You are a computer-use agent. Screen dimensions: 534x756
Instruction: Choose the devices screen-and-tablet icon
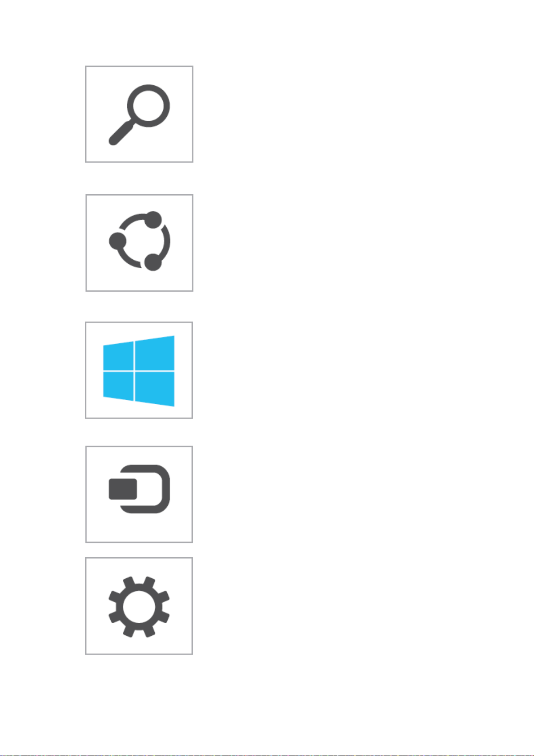coord(139,494)
